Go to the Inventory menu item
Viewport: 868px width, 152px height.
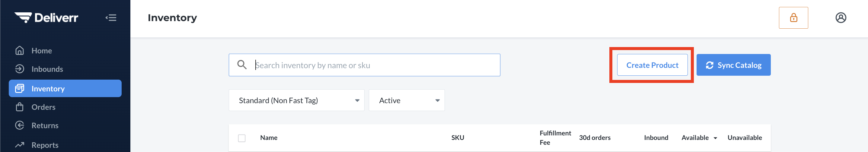coord(65,88)
